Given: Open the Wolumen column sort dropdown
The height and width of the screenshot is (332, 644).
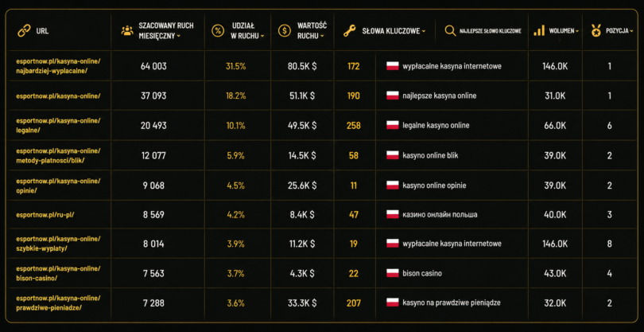Looking at the screenshot, I should click(577, 31).
